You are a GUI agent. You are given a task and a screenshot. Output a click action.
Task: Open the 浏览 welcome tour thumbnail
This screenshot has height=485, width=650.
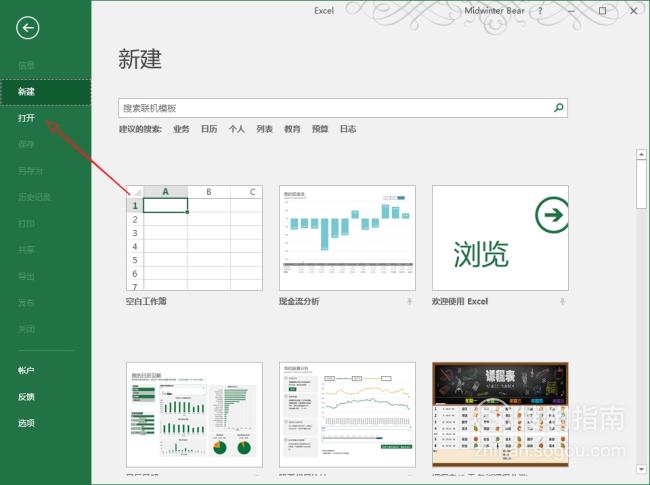tap(500, 238)
